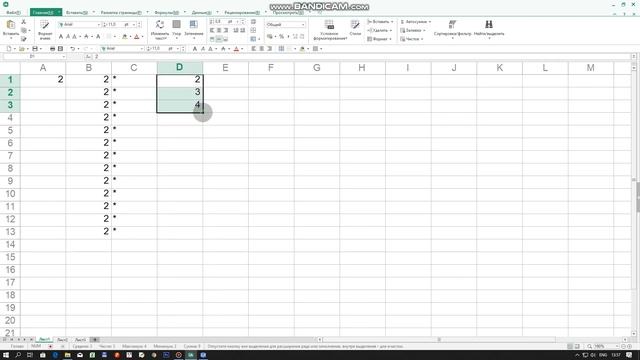Click the Open folder icon in quick toolbar
This screenshot has width=640, height=360.
click(22, 49)
